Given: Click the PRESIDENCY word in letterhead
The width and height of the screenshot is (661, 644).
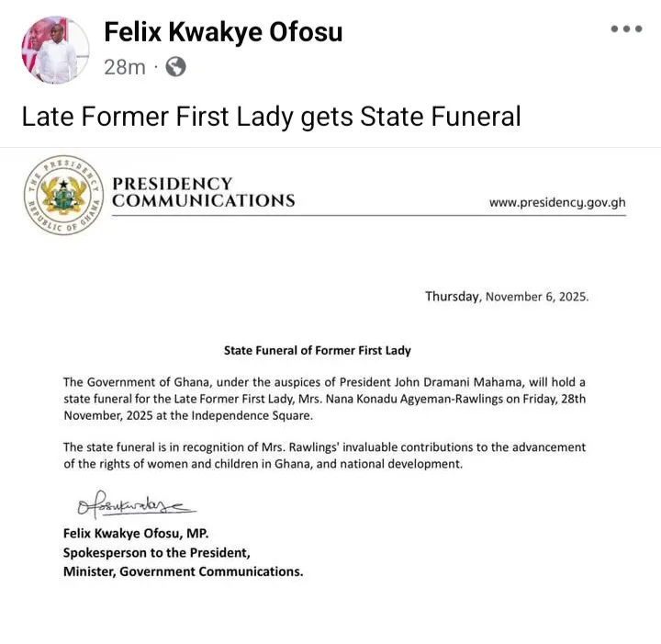Looking at the screenshot, I should click(x=172, y=184).
